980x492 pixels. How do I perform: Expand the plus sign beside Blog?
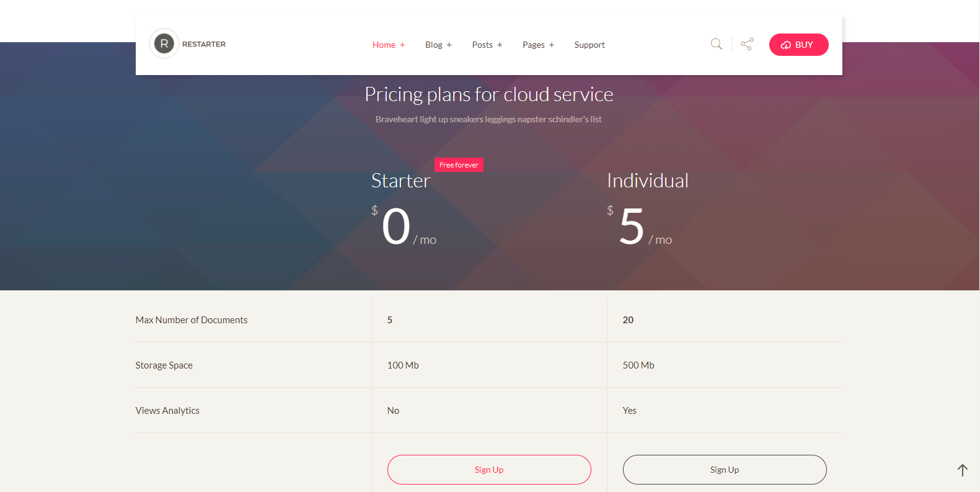(x=449, y=45)
